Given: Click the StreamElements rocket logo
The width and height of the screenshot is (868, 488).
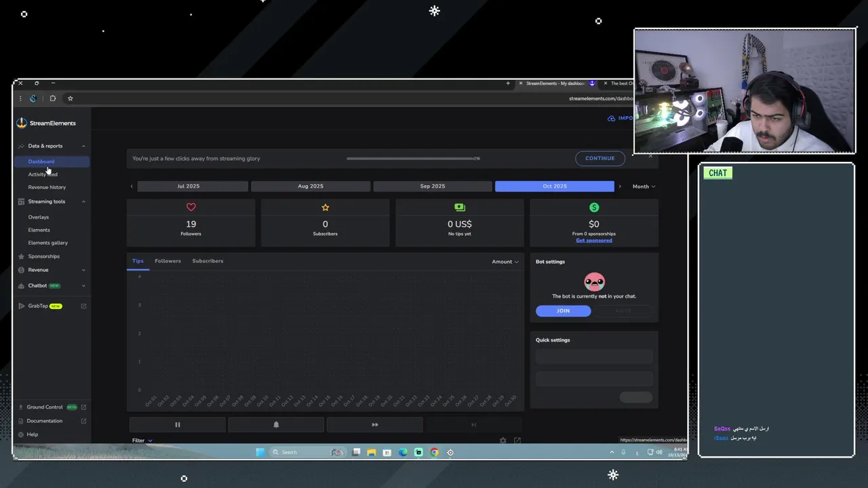Looking at the screenshot, I should click(x=22, y=123).
